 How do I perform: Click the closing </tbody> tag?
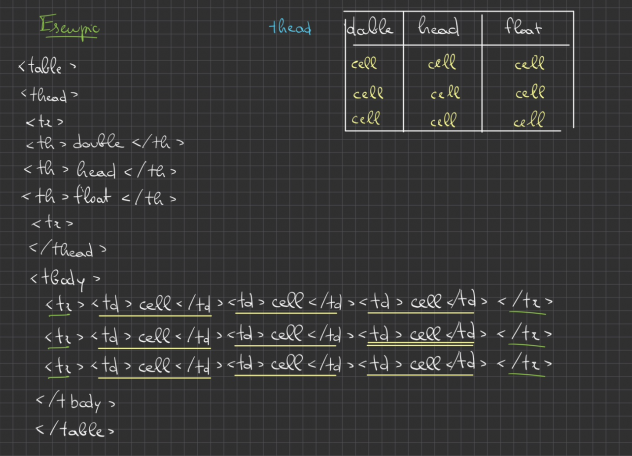click(x=75, y=402)
